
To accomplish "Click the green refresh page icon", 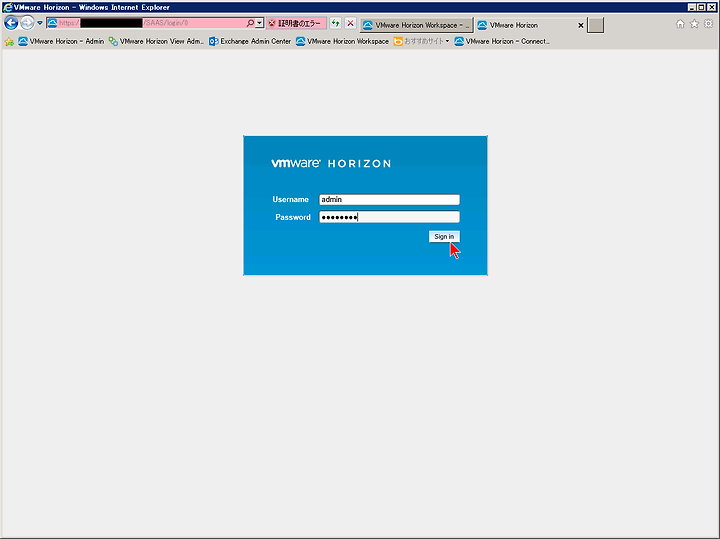I will coord(336,23).
